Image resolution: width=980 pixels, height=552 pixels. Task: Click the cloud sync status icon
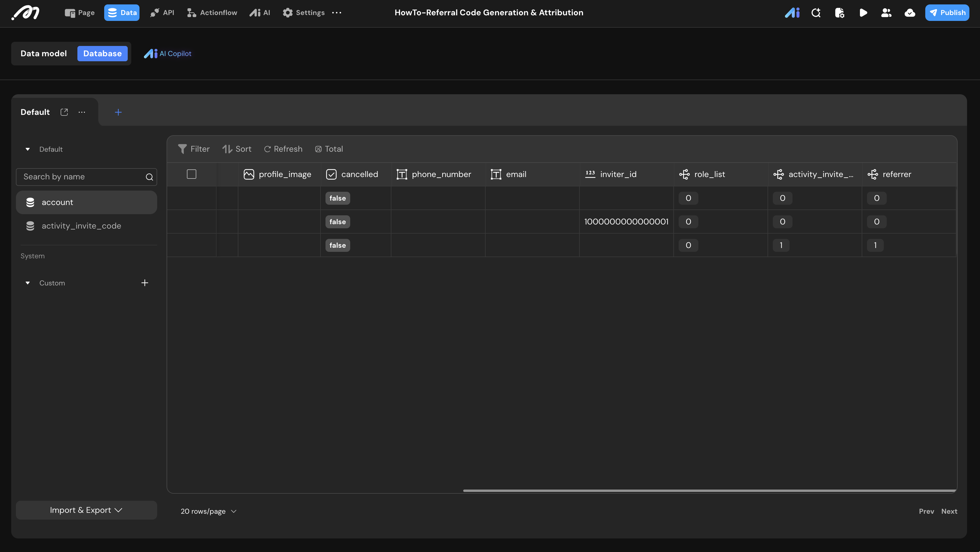[x=910, y=13]
